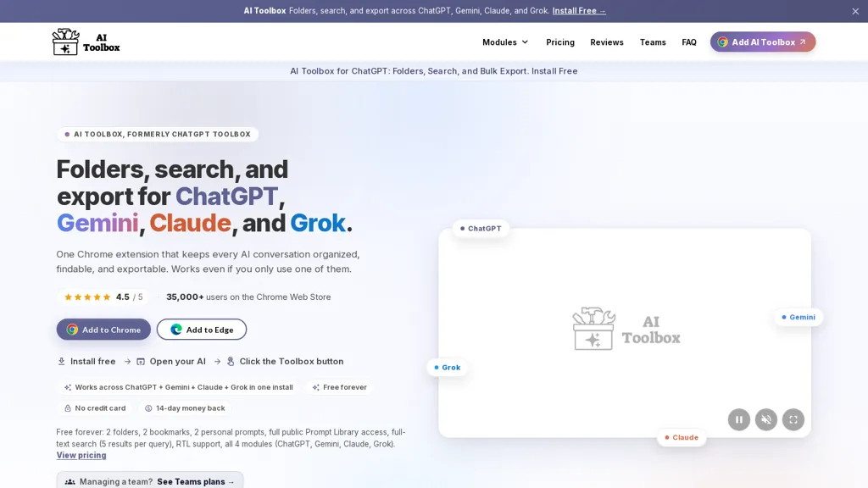Click the Add to Chrome button
868x488 pixels.
[x=103, y=330]
